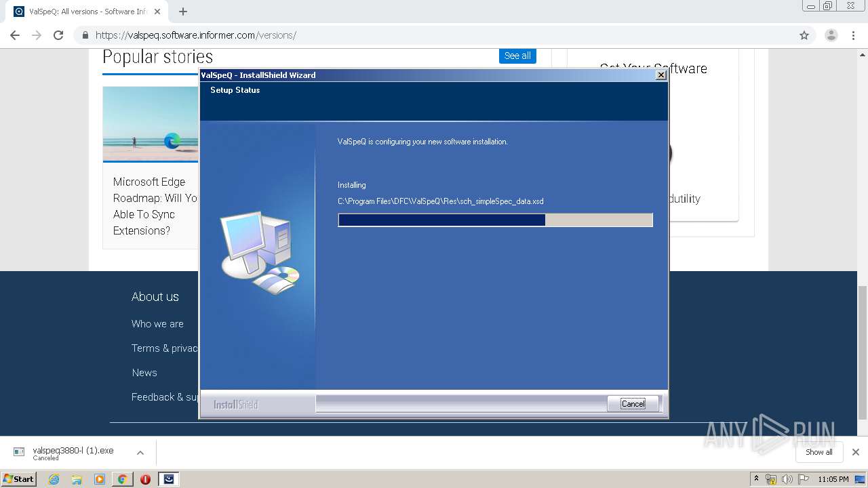Launch Internet Explorer from taskbar
This screenshot has height=488, width=868.
click(54, 479)
